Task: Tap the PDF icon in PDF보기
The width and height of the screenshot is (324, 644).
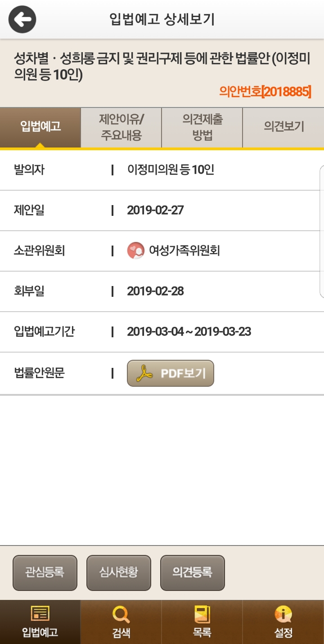Action: [144, 374]
